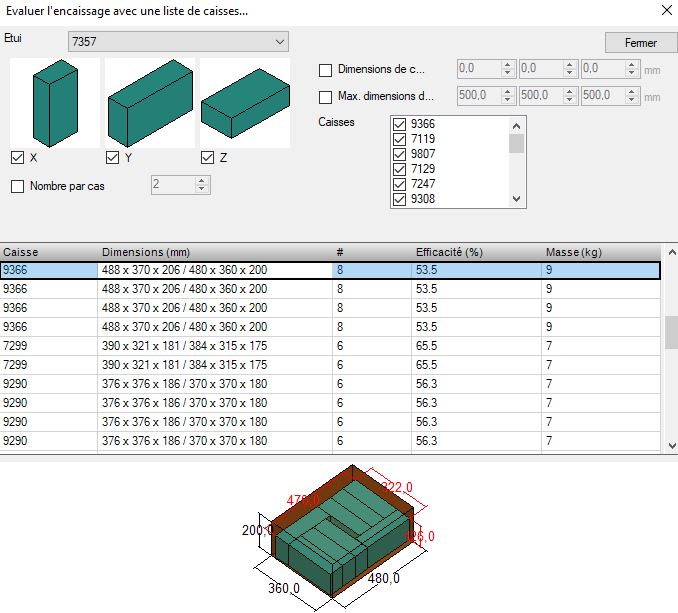The width and height of the screenshot is (678, 613).
Task: Decrement the third Dimensions de c... value
Action: click(x=632, y=73)
